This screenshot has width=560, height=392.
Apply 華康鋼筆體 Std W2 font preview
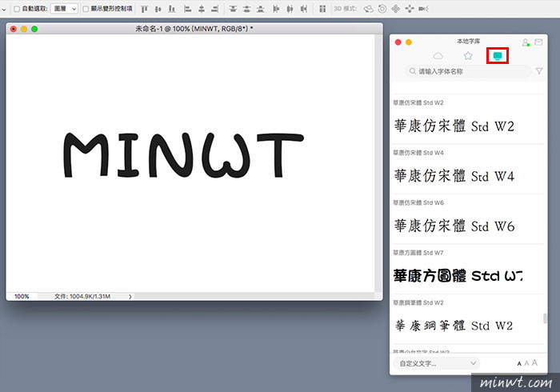click(454, 326)
